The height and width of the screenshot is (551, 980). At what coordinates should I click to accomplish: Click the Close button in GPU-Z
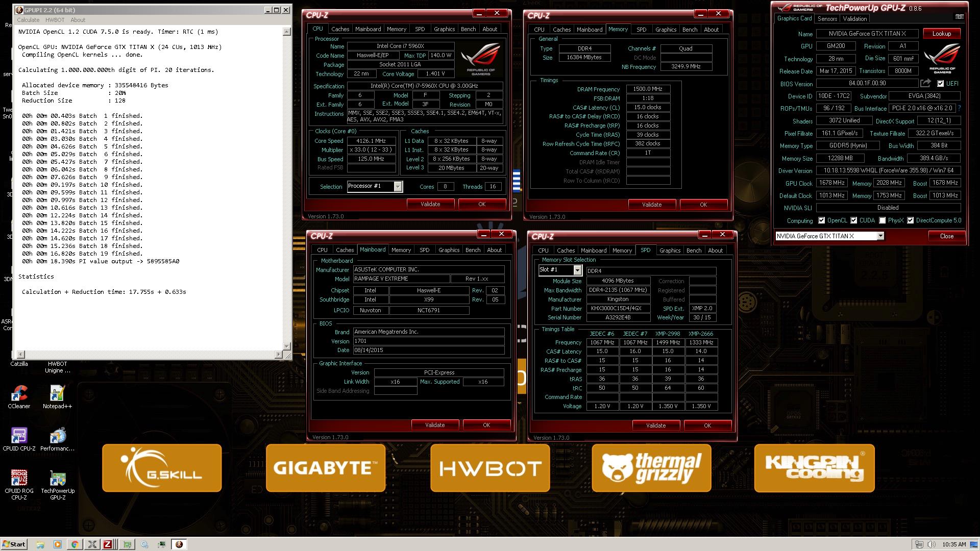[946, 236]
